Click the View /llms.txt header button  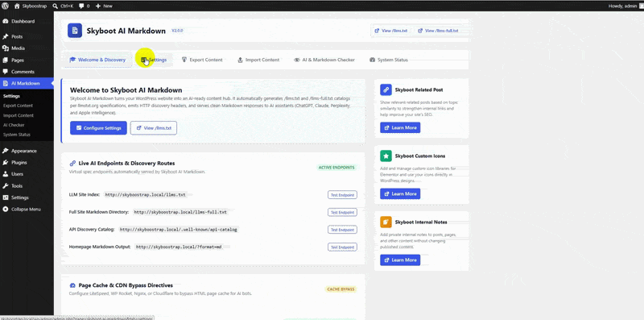pyautogui.click(x=391, y=31)
